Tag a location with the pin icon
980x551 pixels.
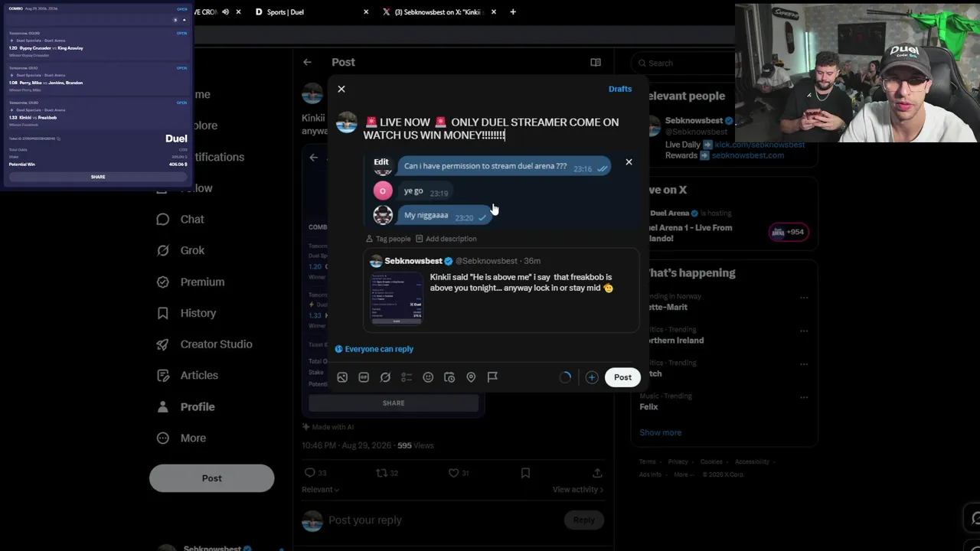click(x=471, y=377)
